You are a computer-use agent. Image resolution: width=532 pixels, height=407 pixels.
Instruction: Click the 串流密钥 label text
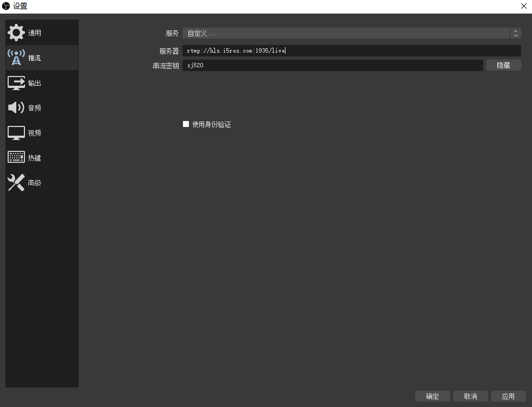click(x=166, y=66)
